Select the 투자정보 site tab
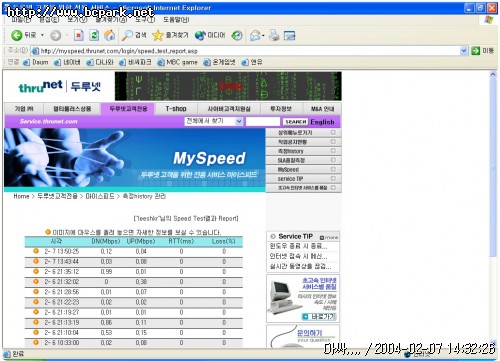This screenshot has height=361, width=500. pos(281,109)
